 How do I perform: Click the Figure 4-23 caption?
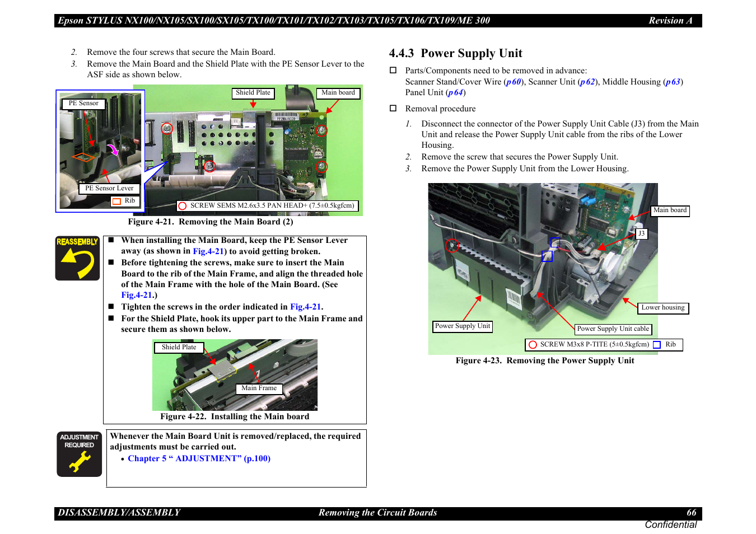click(545, 360)
